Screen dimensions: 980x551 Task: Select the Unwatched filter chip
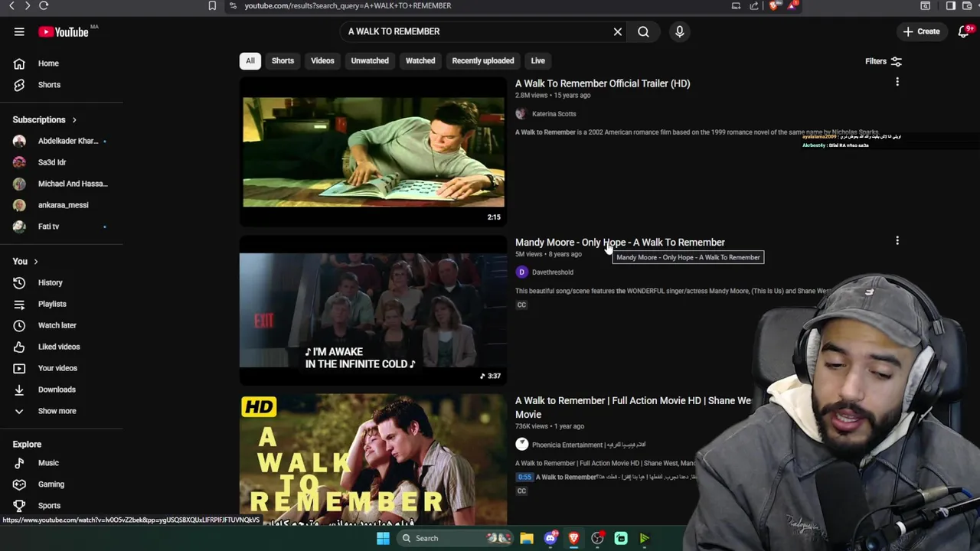coord(370,60)
